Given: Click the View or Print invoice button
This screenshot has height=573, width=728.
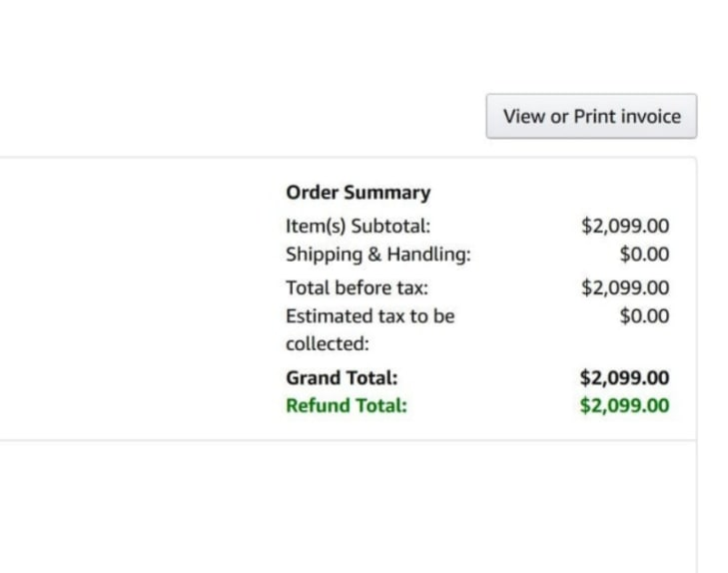Looking at the screenshot, I should point(591,116).
